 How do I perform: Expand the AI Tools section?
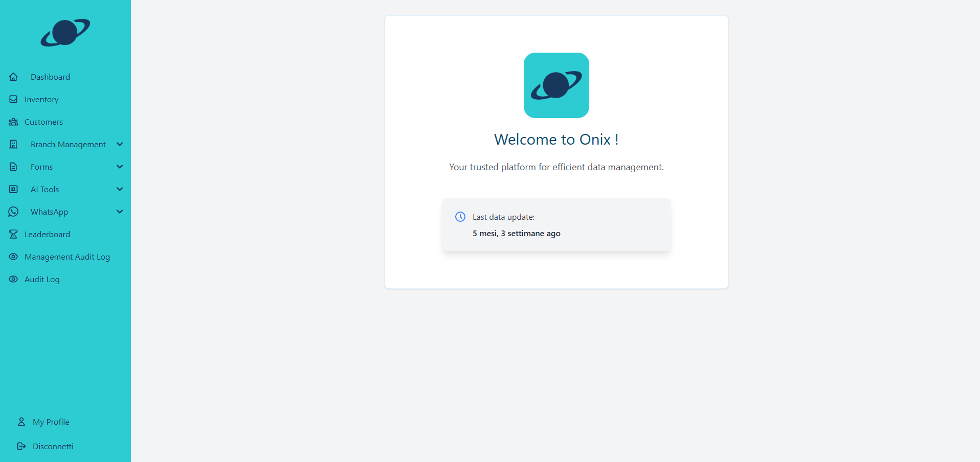pos(120,189)
